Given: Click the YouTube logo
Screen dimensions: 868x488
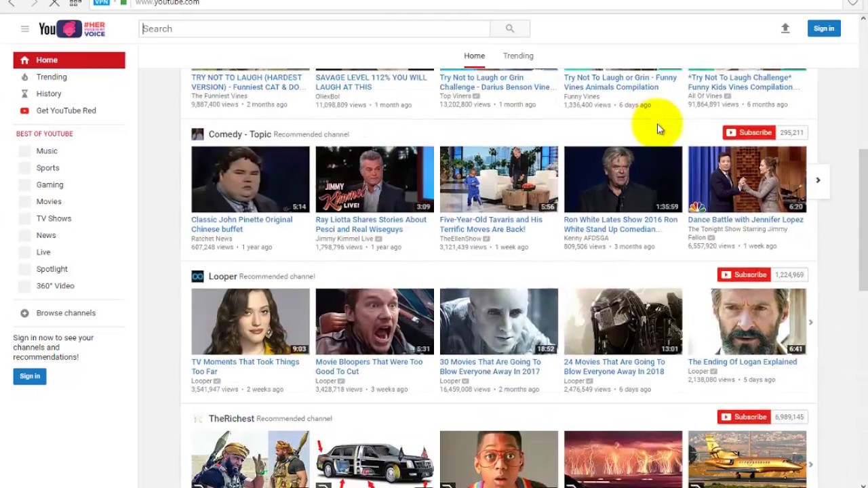Looking at the screenshot, I should 72,28.
